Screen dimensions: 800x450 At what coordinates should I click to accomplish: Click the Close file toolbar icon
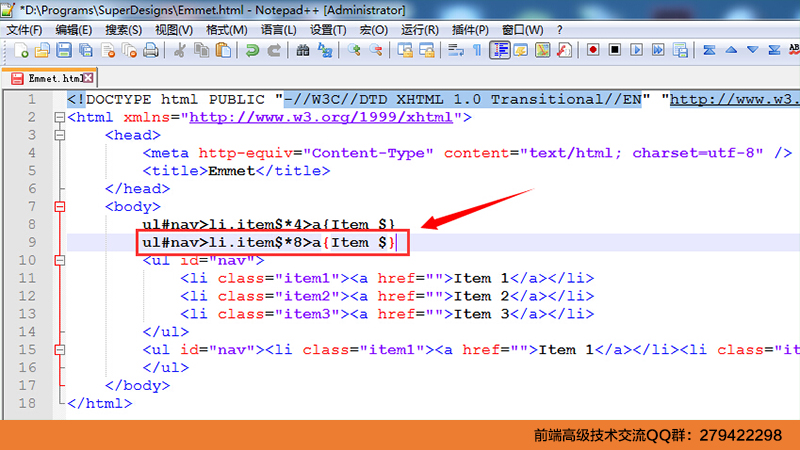(x=108, y=50)
